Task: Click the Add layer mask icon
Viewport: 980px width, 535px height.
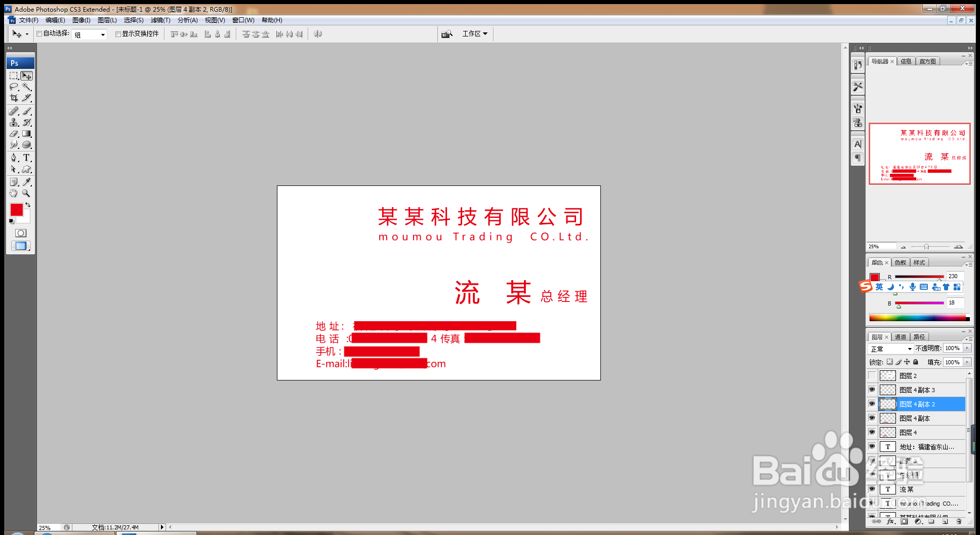Action: [x=904, y=521]
